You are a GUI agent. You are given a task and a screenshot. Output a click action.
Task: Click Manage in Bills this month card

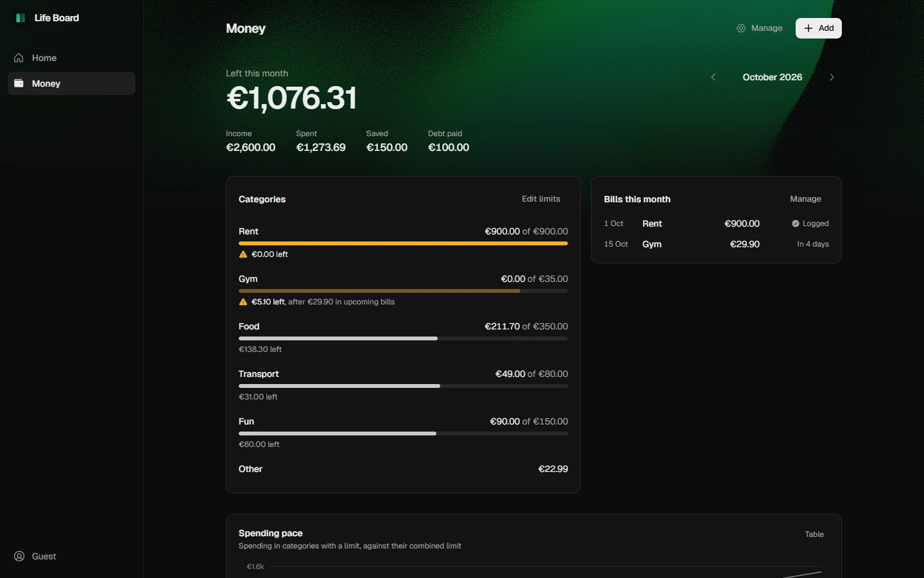coord(805,199)
